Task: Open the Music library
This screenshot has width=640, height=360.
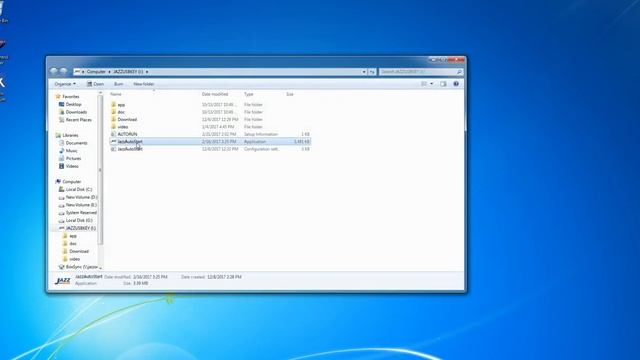Action: click(x=71, y=151)
